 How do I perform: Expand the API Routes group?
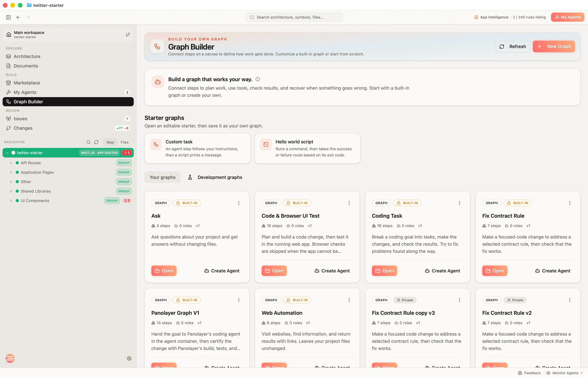click(x=11, y=163)
